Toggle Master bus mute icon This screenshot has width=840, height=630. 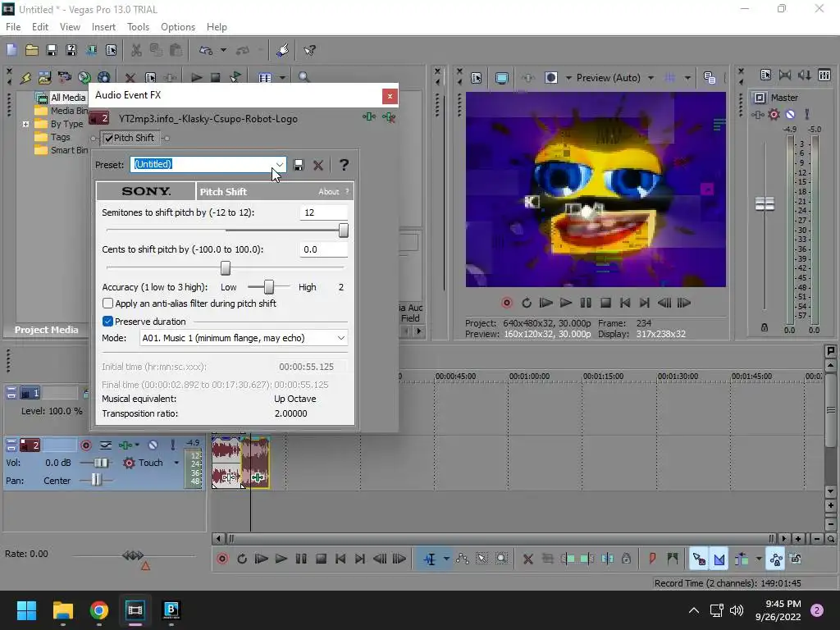click(x=790, y=114)
